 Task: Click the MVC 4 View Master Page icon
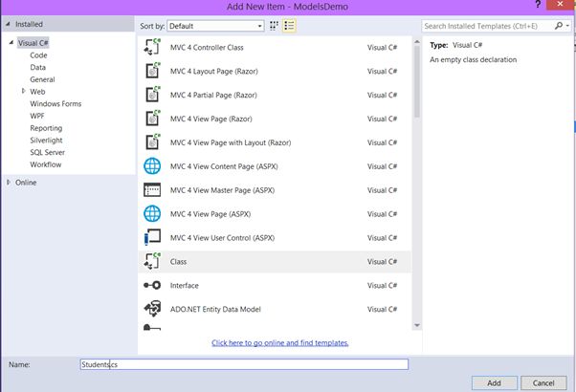point(152,190)
